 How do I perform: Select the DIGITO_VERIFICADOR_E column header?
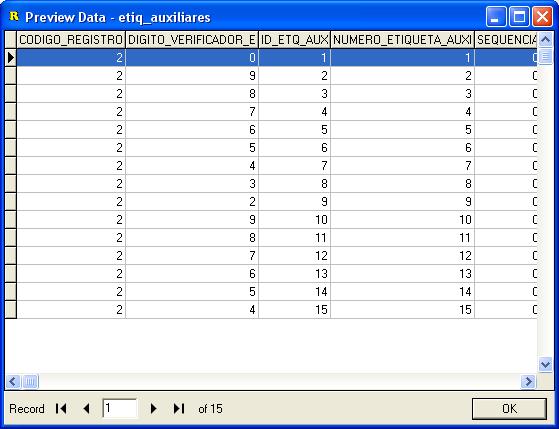192,40
